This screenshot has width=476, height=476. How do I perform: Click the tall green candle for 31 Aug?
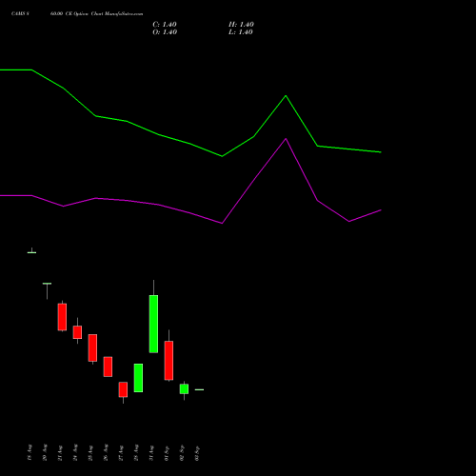click(153, 324)
